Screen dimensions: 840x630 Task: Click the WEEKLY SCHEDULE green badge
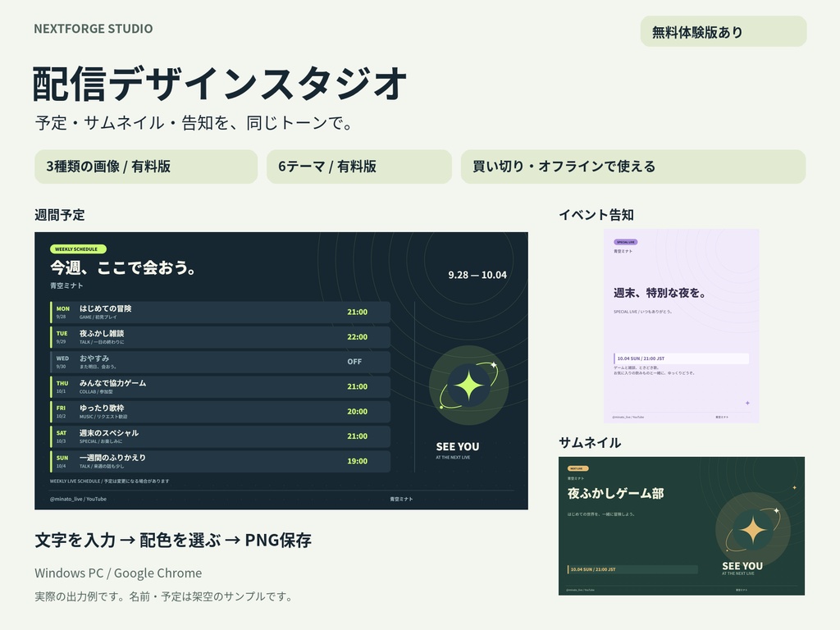(x=78, y=249)
